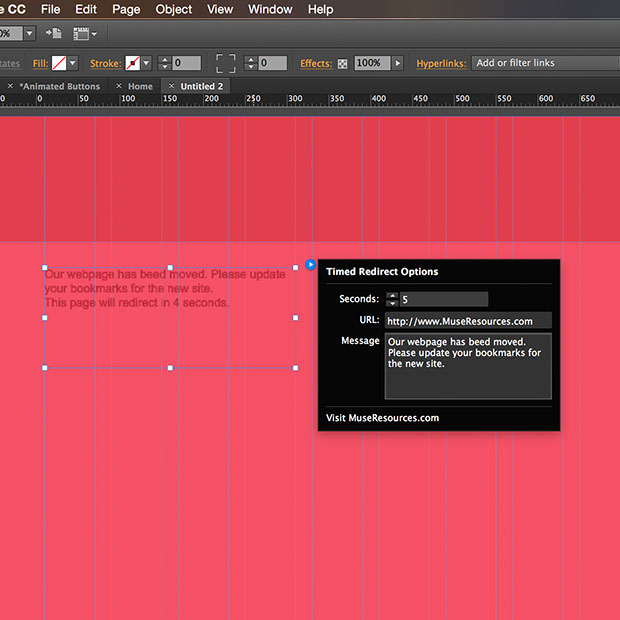Click the Seconds stepper arrows
The image size is (620, 620).
[392, 299]
